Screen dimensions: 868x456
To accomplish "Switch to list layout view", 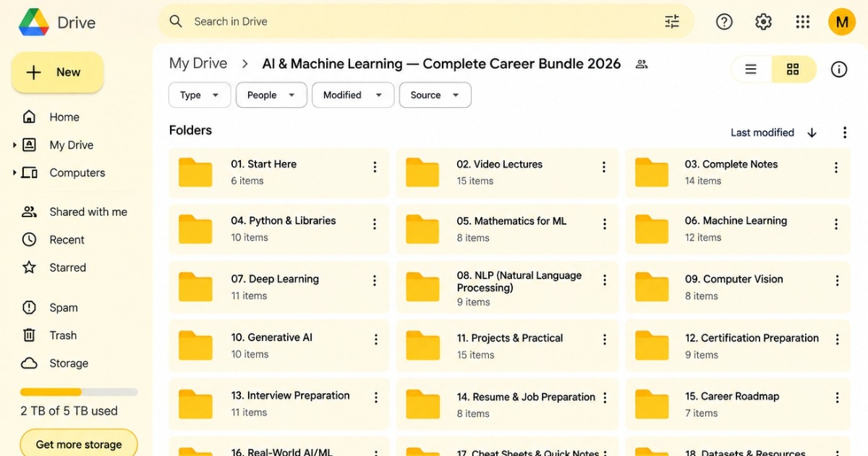I will 751,69.
